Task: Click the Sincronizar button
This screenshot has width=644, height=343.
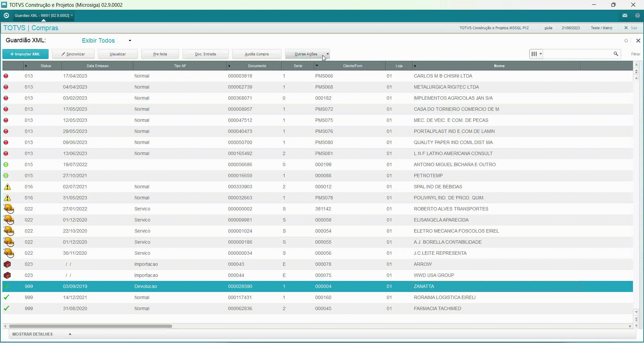Action: [73, 54]
